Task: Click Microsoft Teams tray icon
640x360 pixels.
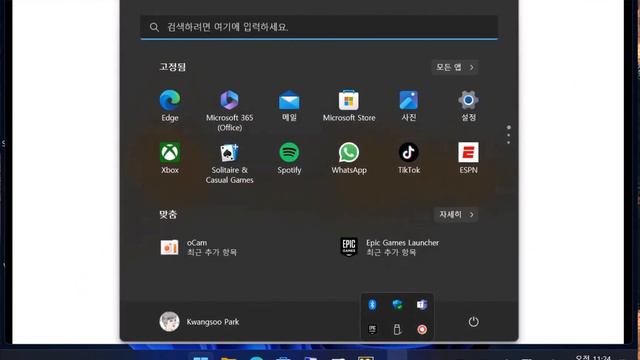Action: [x=422, y=304]
